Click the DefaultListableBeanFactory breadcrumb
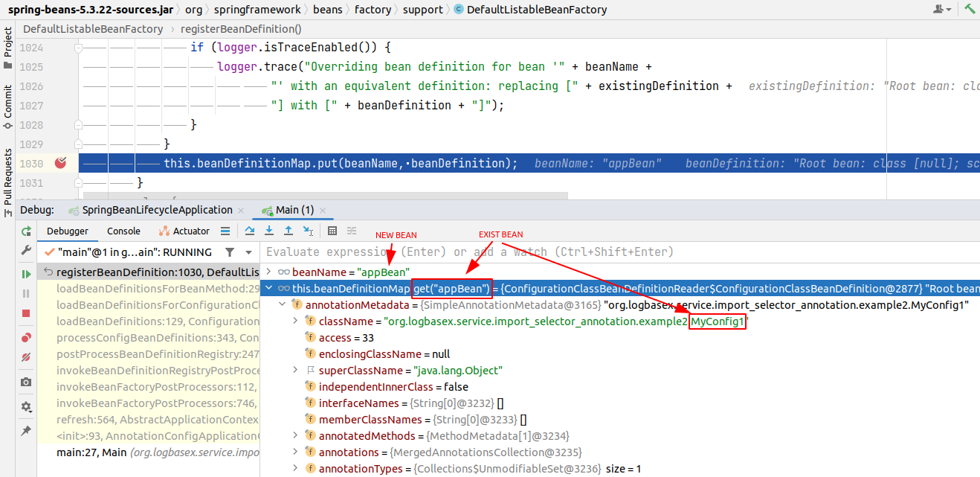Image resolution: width=980 pixels, height=477 pixels. click(91, 28)
